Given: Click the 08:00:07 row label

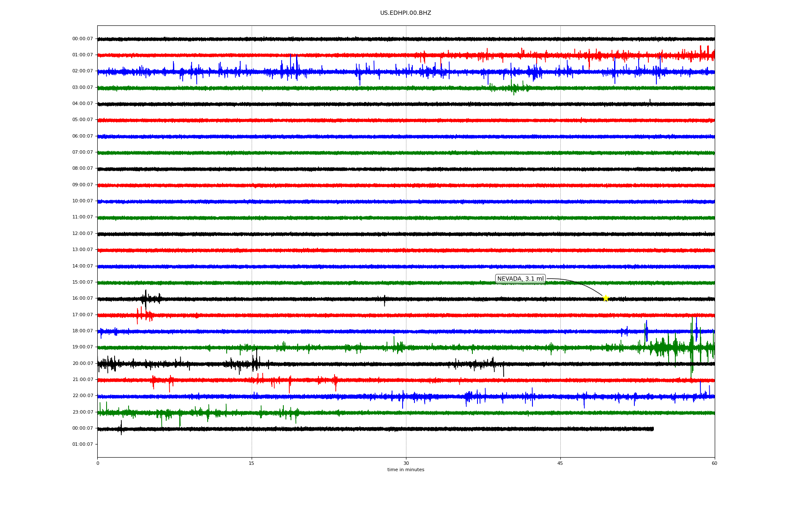Looking at the screenshot, I should click(x=82, y=168).
